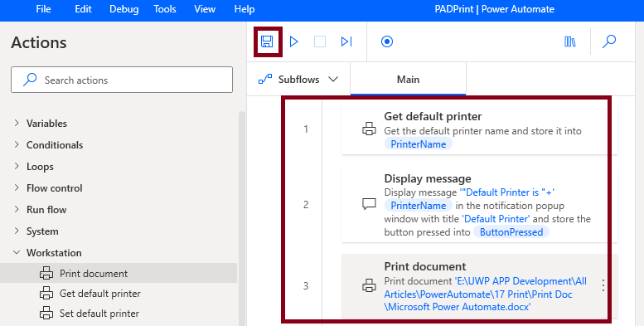This screenshot has width=644, height=326.
Task: Select Get default printer in Actions list
Action: (x=119, y=293)
